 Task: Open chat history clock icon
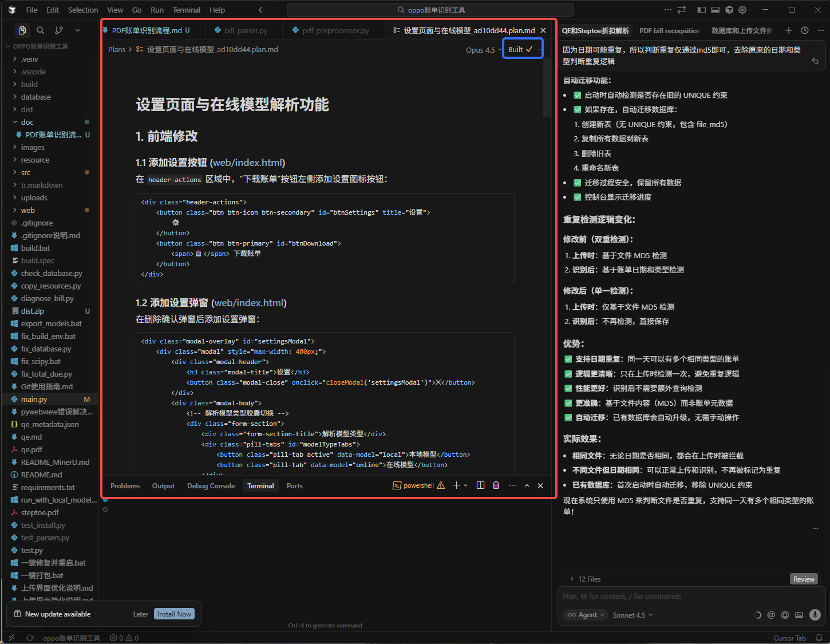tap(805, 30)
